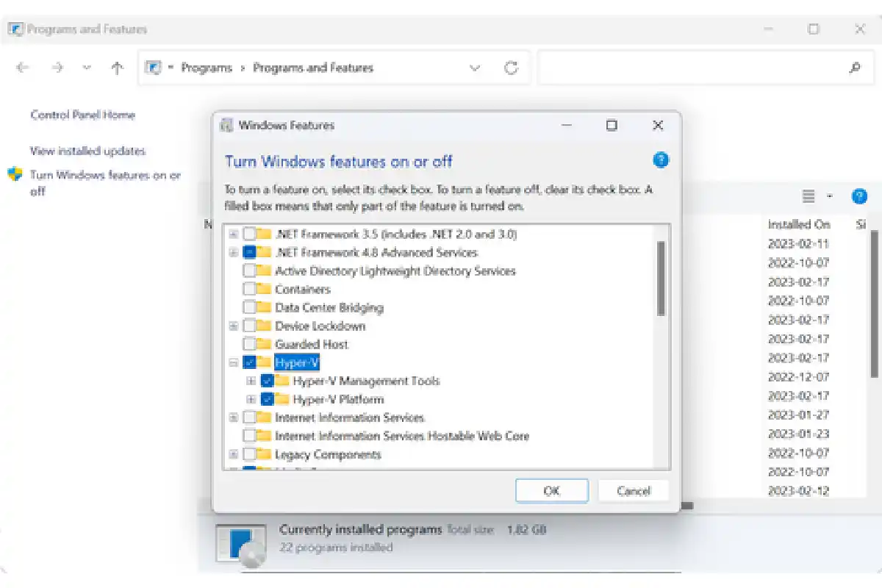Click OK in Windows Features dialog

pyautogui.click(x=551, y=490)
